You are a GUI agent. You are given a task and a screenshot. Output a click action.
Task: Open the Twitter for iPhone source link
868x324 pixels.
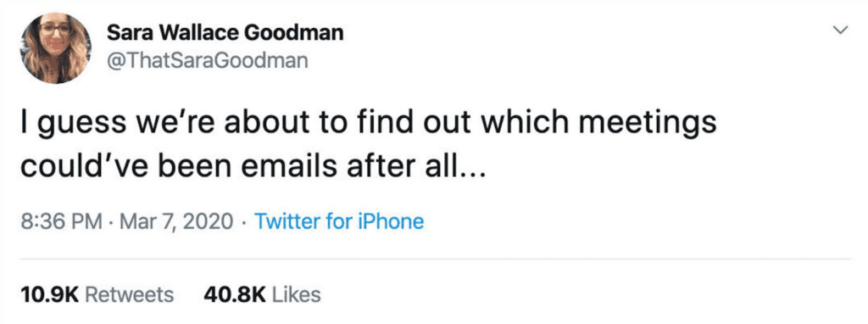coord(339,221)
